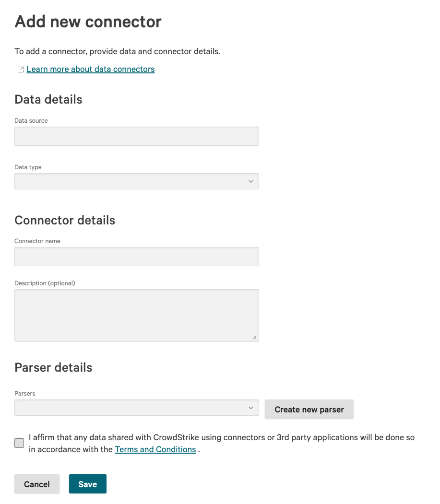Click the Parsers field label
This screenshot has height=504, width=440.
pos(25,394)
